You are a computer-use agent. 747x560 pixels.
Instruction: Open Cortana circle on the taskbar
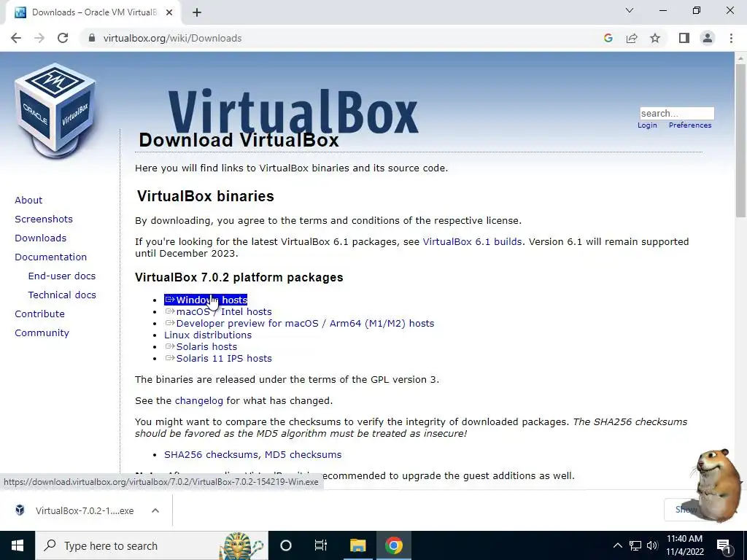point(286,545)
